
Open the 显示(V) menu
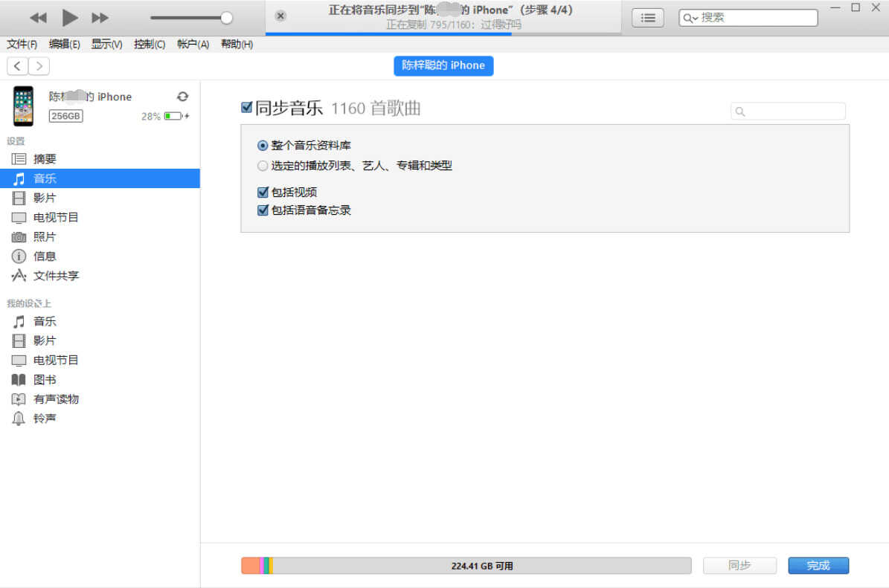click(x=106, y=44)
